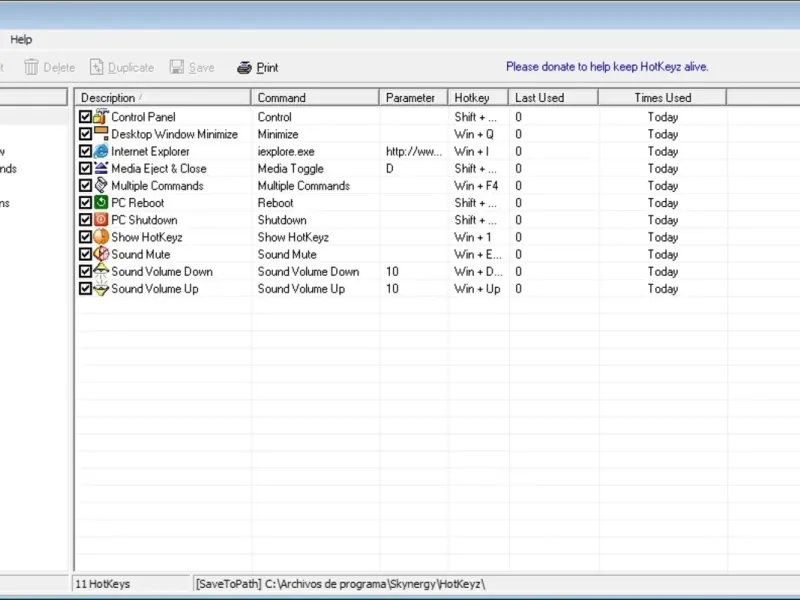Disable the PC Shutdown hotkey checkbox
The width and height of the screenshot is (800, 600).
pyautogui.click(x=85, y=220)
